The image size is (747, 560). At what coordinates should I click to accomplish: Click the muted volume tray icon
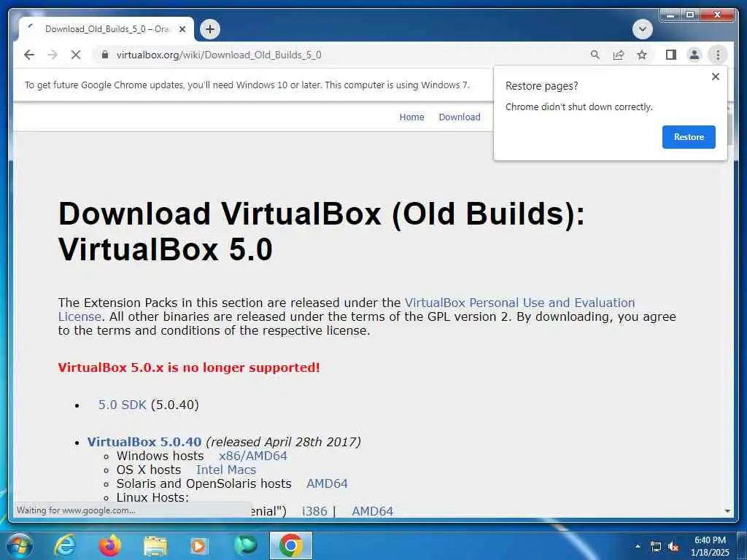(673, 547)
